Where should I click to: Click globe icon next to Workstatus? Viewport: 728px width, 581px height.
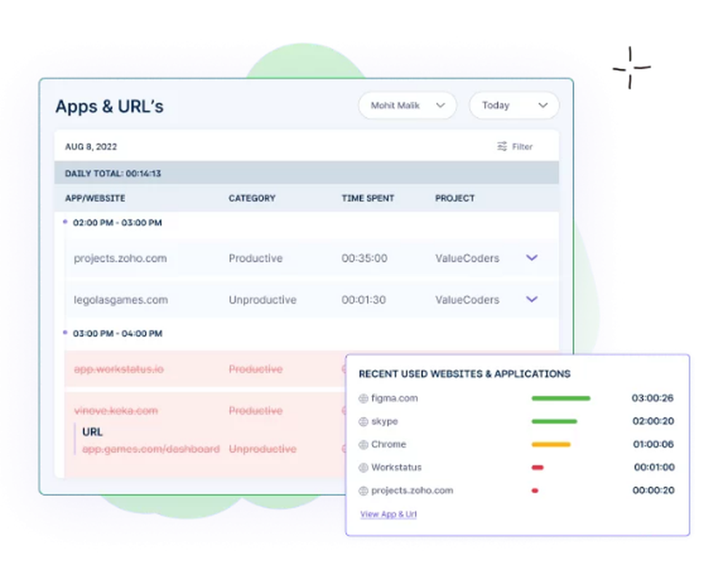coord(363,467)
